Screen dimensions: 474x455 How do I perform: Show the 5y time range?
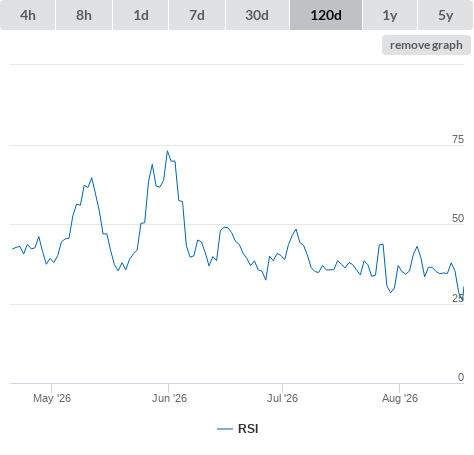(x=446, y=15)
